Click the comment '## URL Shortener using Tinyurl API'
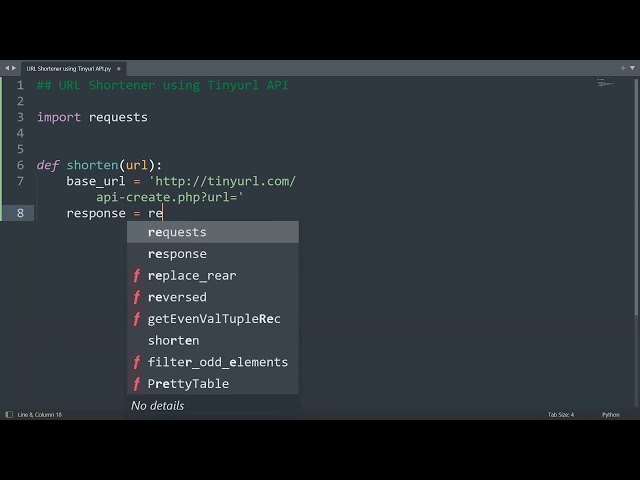This screenshot has width=640, height=480. click(x=162, y=85)
